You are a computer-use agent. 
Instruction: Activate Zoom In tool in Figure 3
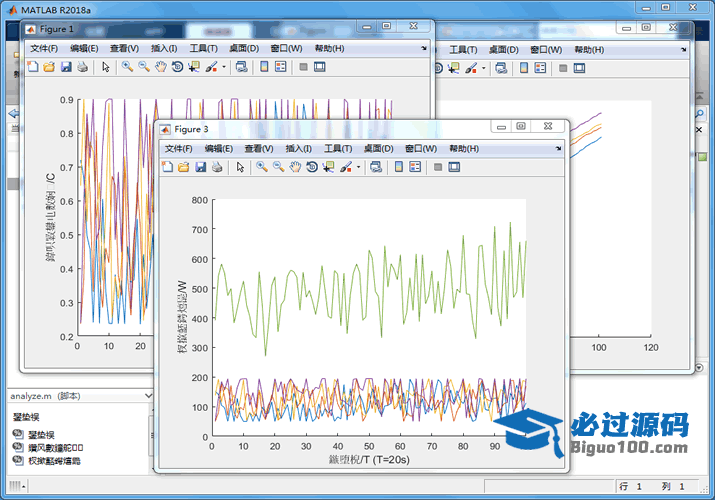pyautogui.click(x=262, y=167)
